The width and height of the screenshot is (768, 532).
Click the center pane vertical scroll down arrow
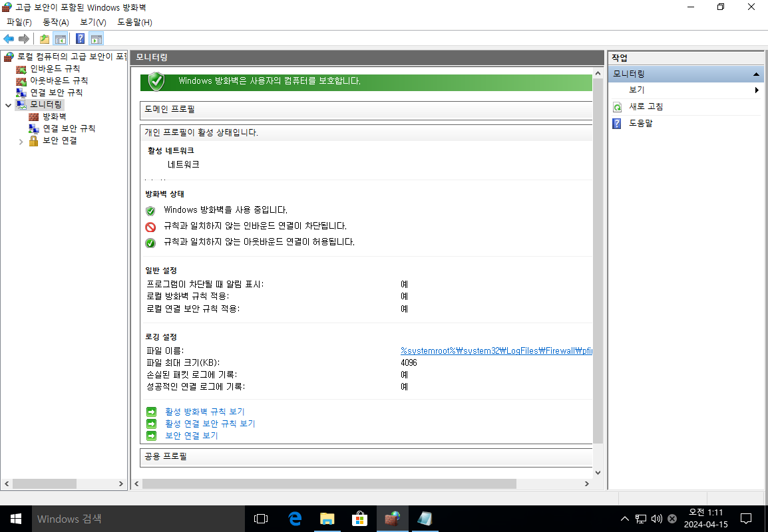click(598, 473)
